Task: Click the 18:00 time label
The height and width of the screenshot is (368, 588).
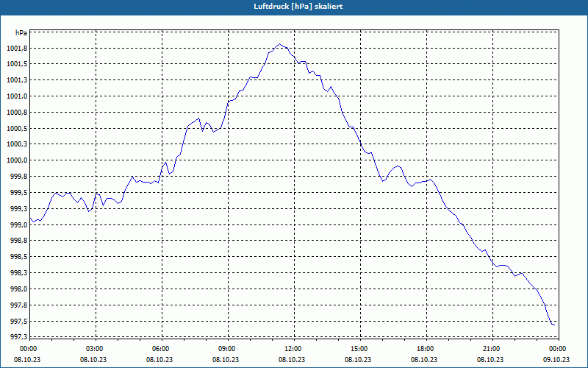Action: click(426, 349)
